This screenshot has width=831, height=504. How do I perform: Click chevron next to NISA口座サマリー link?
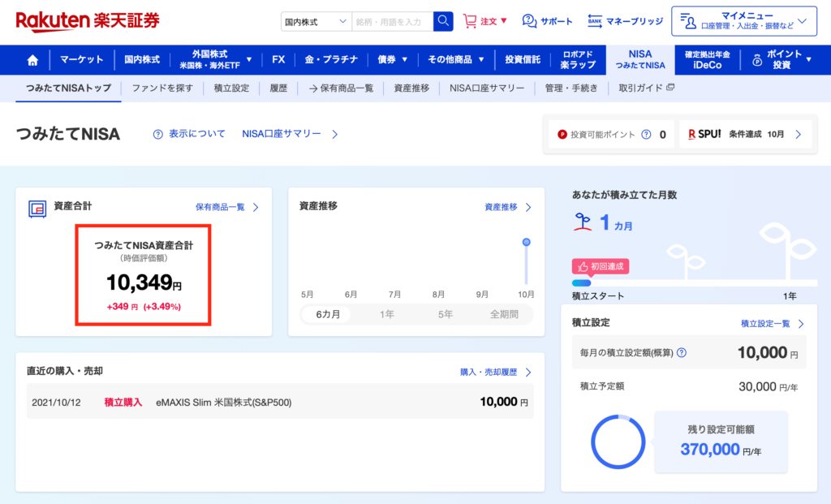(335, 135)
